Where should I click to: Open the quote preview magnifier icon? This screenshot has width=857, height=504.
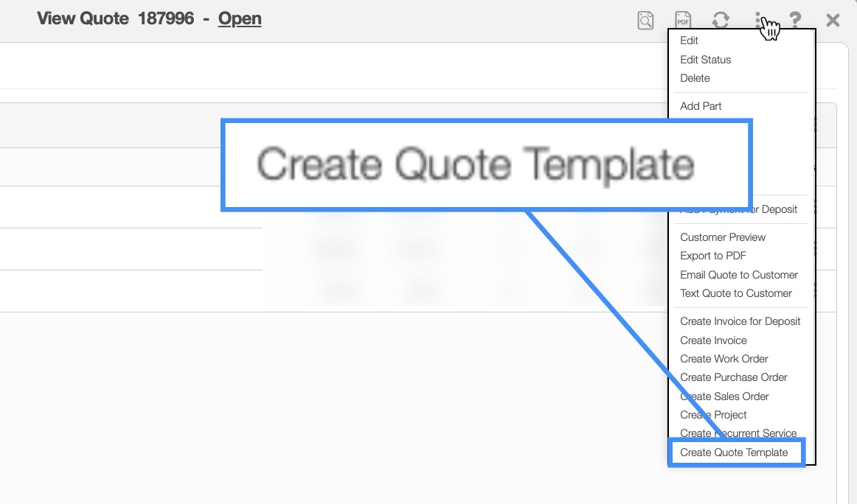[645, 21]
